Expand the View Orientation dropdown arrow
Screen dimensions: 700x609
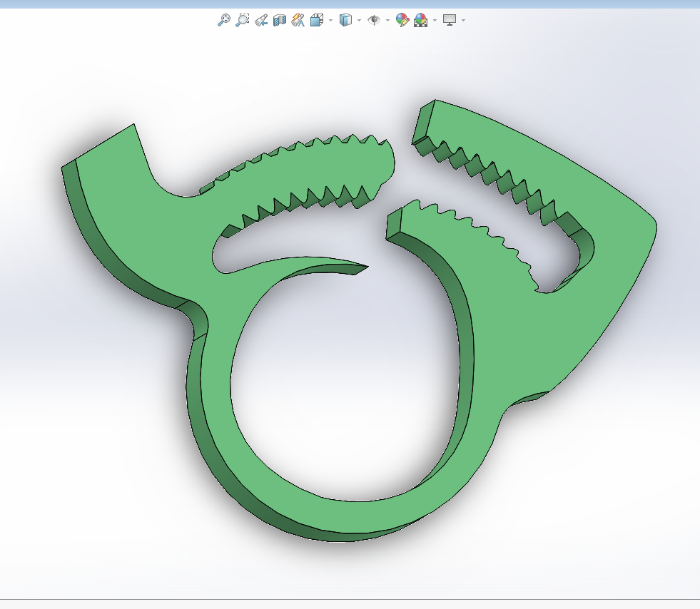pos(330,20)
